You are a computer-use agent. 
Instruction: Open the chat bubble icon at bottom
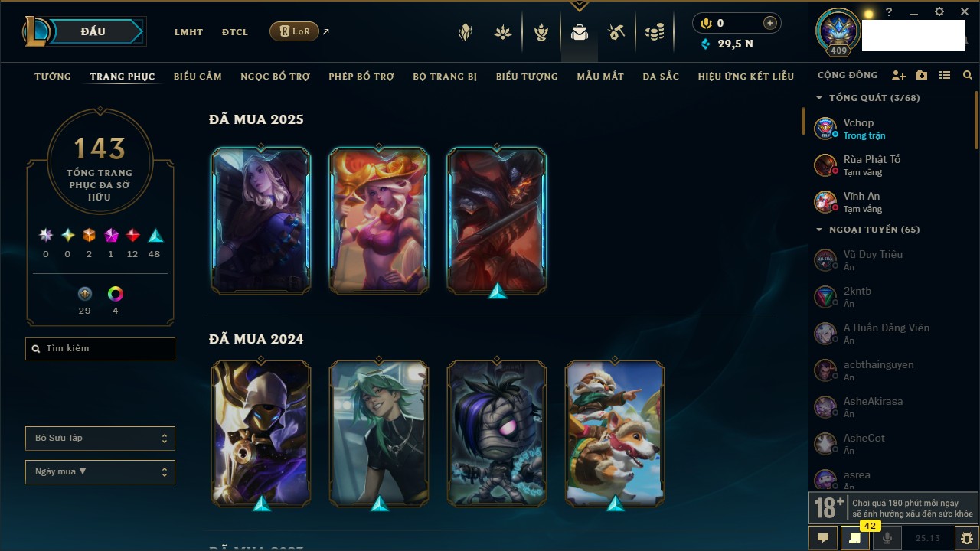(x=823, y=538)
